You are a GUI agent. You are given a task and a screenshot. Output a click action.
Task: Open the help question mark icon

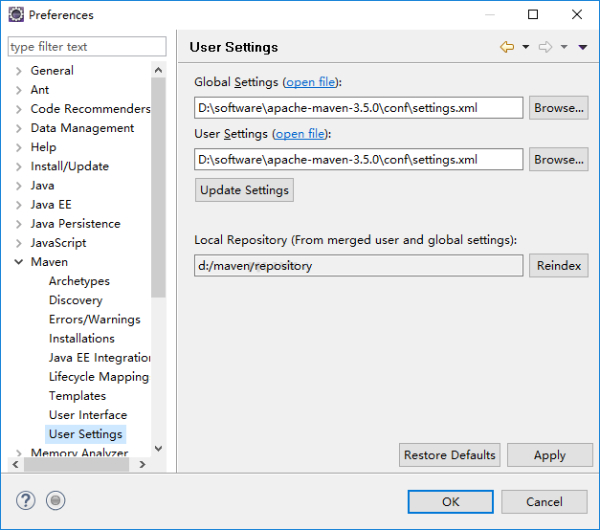26,501
